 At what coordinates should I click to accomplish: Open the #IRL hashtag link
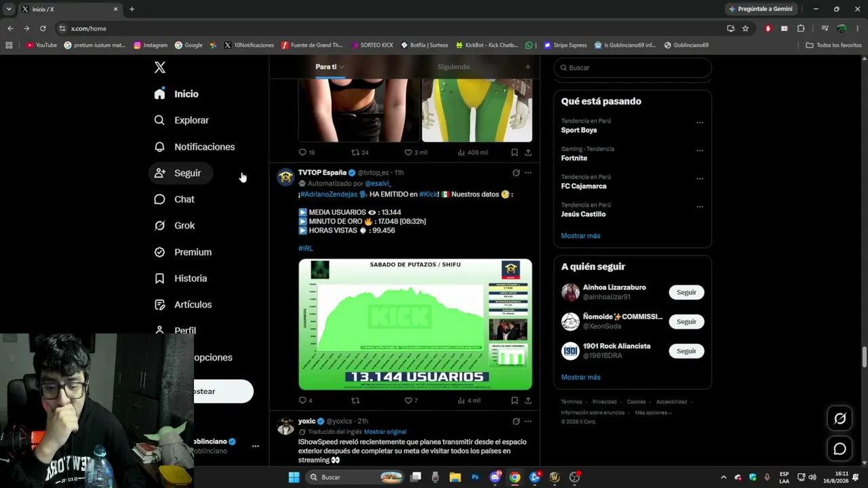tap(306, 249)
